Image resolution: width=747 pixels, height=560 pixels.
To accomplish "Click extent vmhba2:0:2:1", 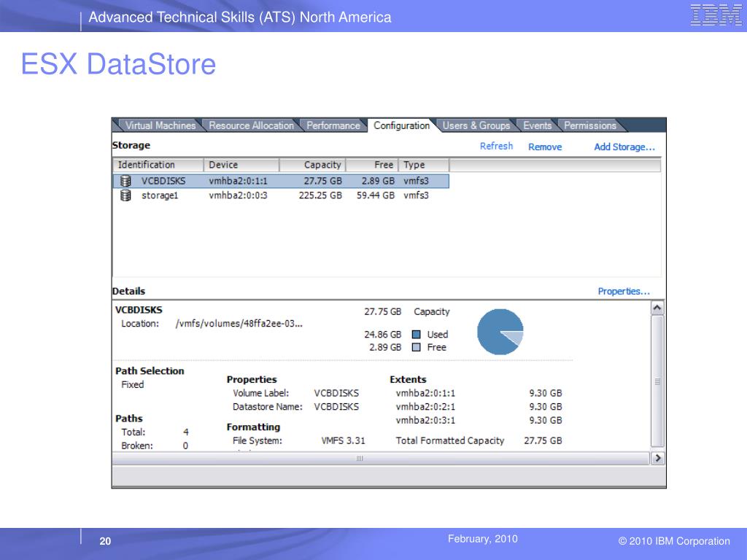I will click(425, 407).
